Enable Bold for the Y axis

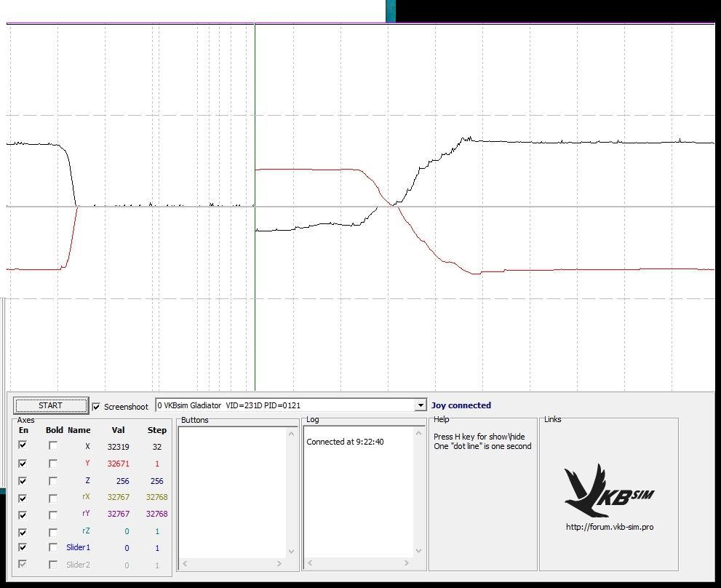tap(53, 464)
